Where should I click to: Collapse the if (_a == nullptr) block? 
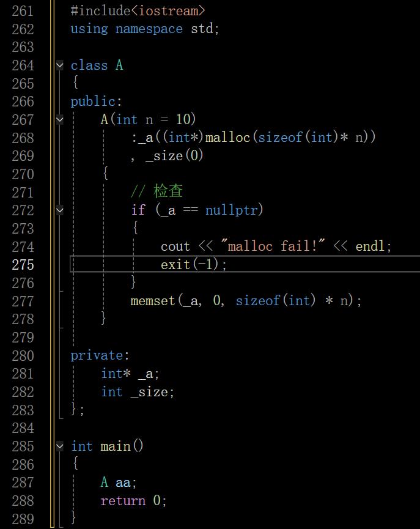[x=60, y=210]
